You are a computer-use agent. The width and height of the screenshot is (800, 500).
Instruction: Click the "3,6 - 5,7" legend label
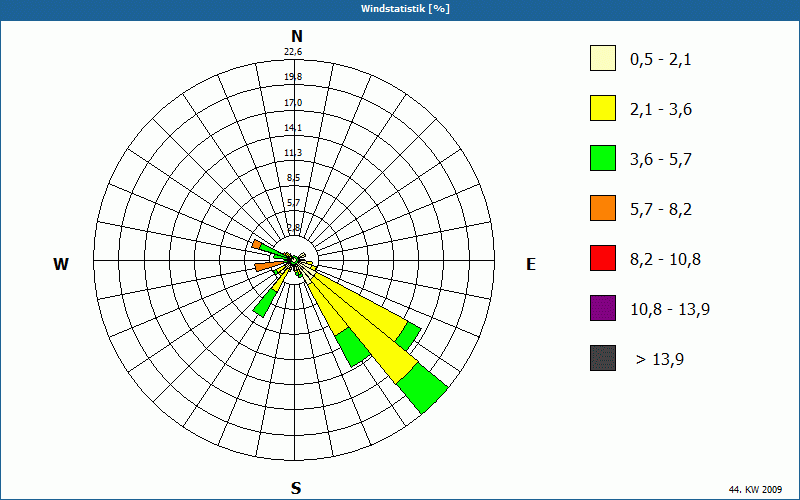point(661,160)
